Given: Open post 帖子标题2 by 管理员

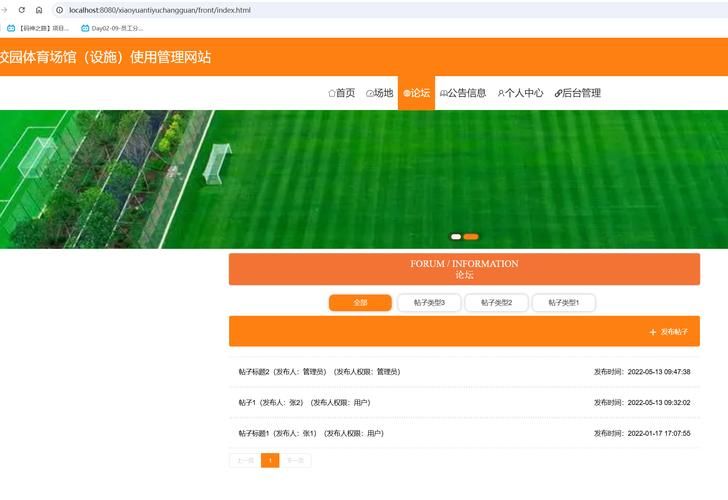Looking at the screenshot, I should [319, 372].
